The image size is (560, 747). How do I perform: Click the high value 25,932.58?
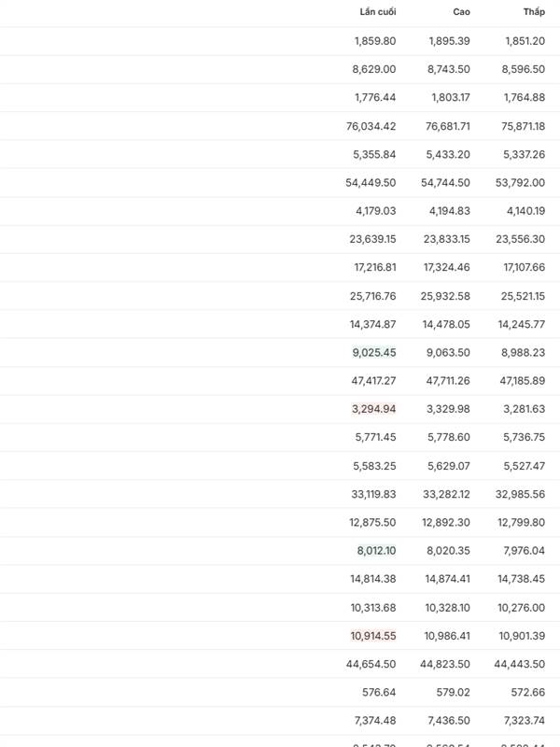point(446,296)
